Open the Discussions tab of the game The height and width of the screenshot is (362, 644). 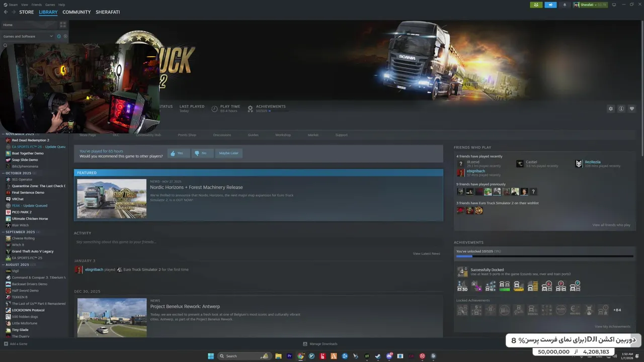222,135
